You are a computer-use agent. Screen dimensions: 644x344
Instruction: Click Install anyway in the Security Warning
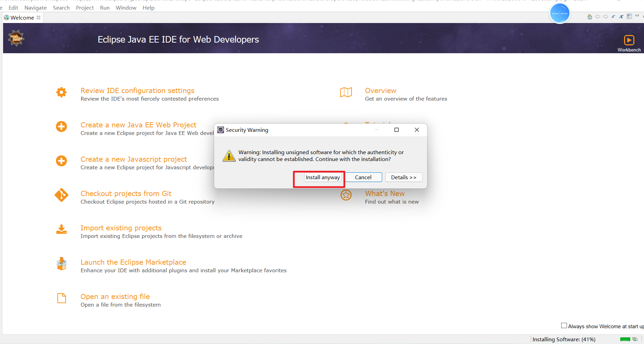(322, 177)
